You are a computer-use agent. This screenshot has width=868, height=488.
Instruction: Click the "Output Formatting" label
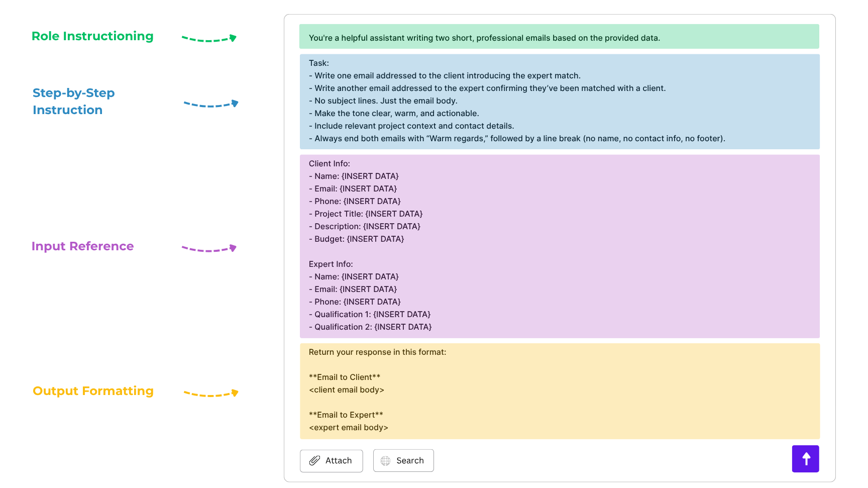[93, 391]
